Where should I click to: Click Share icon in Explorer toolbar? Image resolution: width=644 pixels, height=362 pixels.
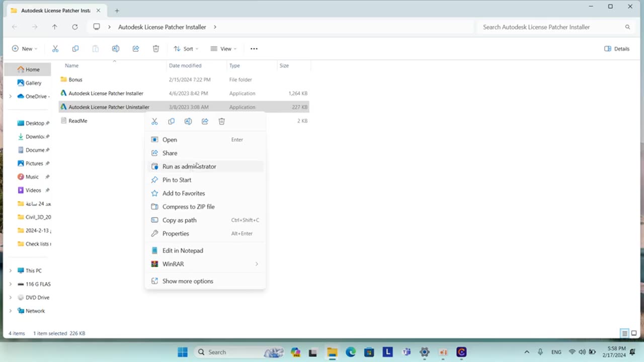136,49
